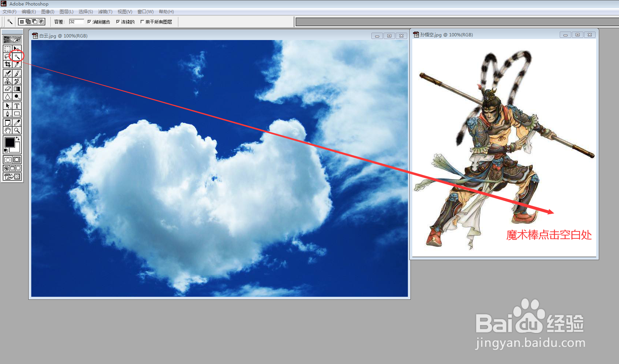Minimize the 孙悟空.jpg document window
619x364 pixels.
coord(565,35)
